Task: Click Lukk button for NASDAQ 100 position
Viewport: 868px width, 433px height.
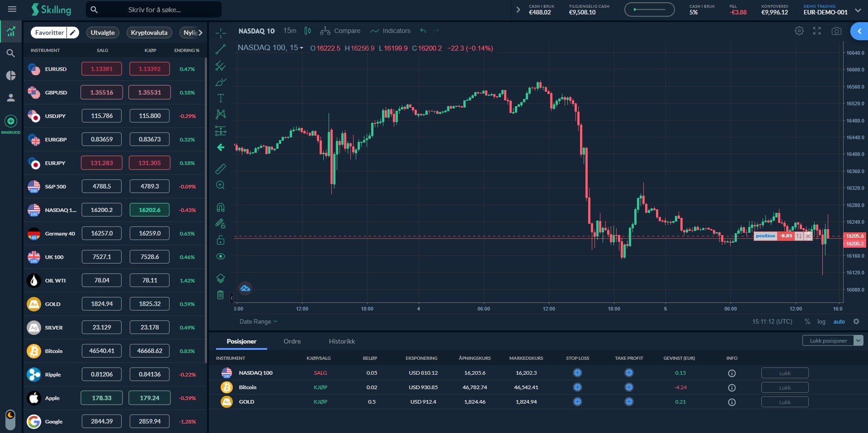Action: tap(785, 373)
